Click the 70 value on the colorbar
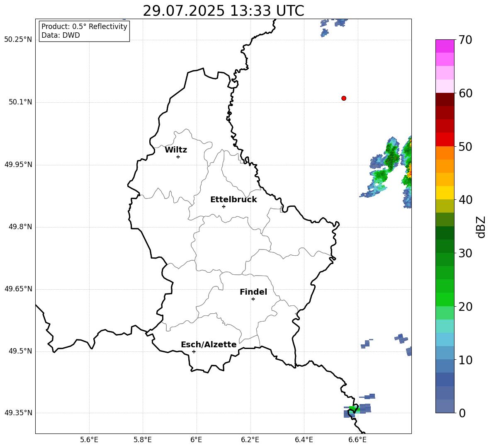 pyautogui.click(x=465, y=40)
